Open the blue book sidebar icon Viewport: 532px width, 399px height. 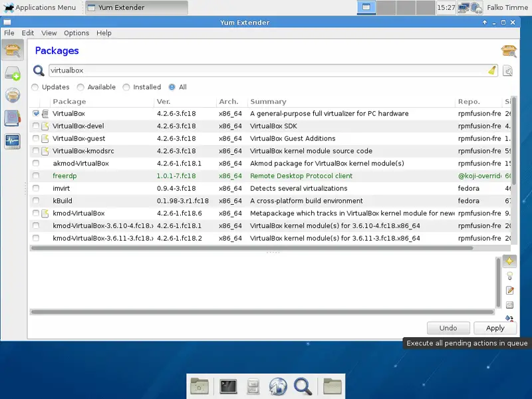click(13, 118)
